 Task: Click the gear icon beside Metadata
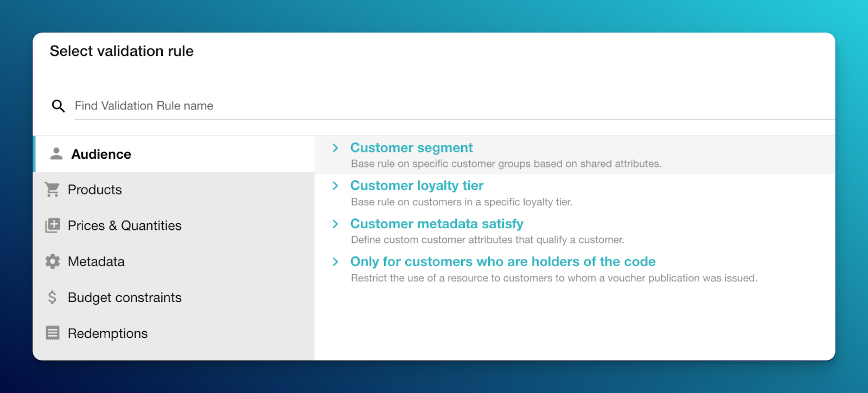point(52,261)
